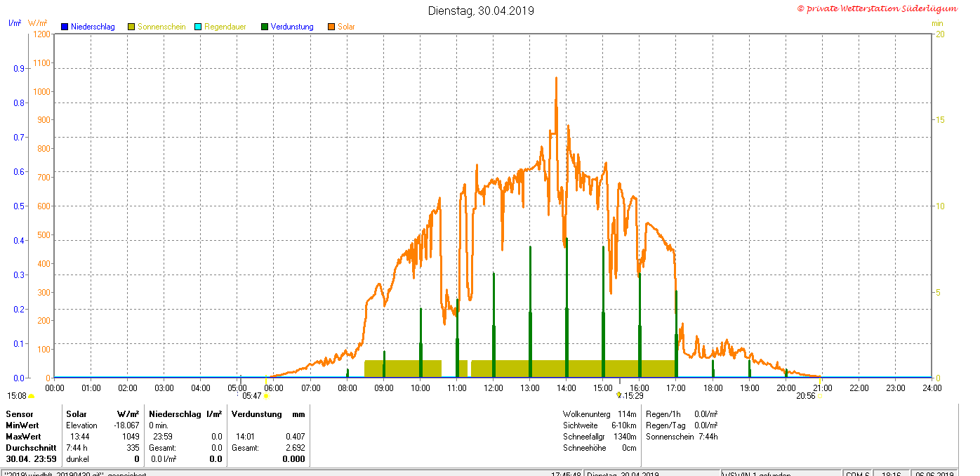Click the Wolkenuntergr value 114m

click(627, 414)
